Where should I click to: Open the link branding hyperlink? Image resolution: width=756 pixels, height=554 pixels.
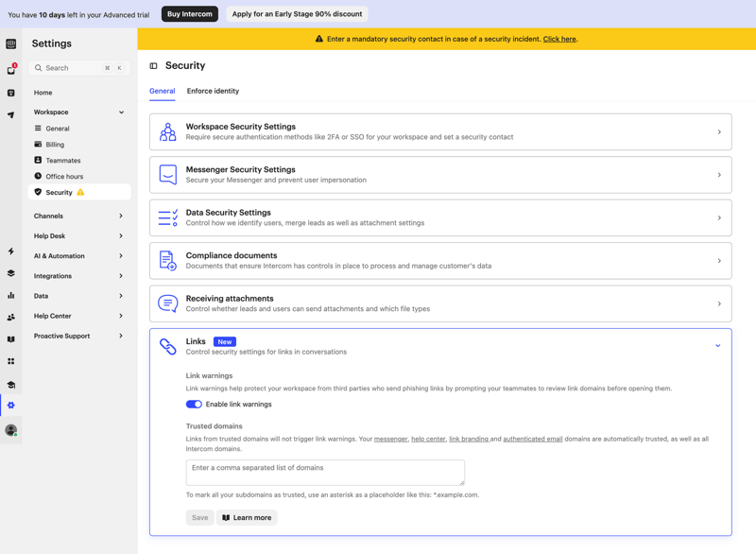(468, 439)
